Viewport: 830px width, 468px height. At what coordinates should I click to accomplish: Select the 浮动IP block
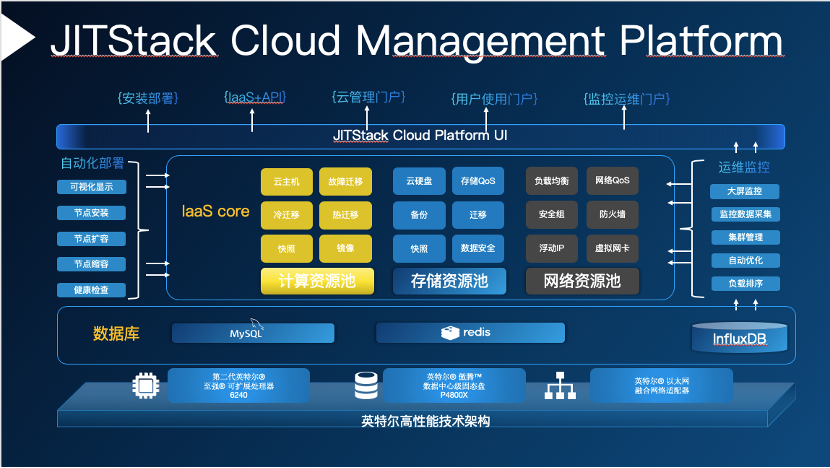[552, 248]
